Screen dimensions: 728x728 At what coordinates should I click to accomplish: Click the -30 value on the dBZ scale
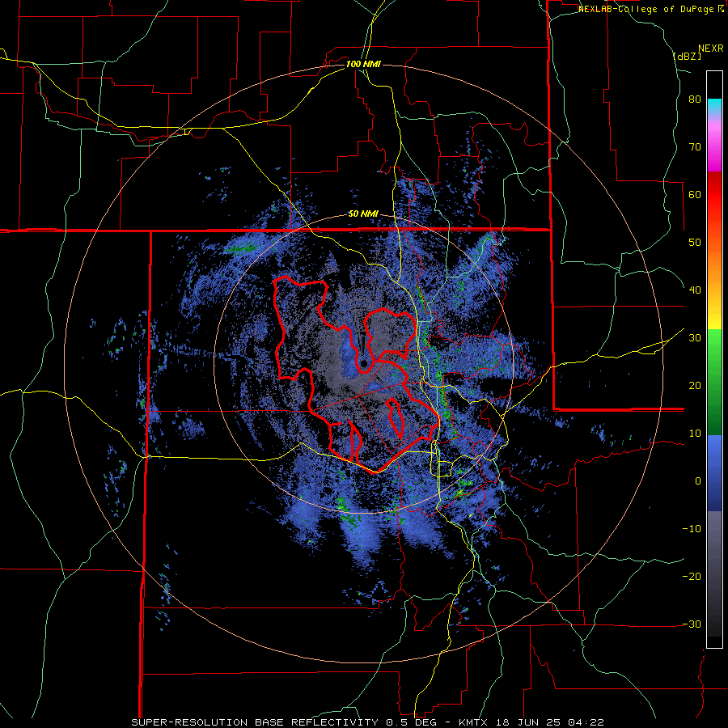(x=692, y=624)
